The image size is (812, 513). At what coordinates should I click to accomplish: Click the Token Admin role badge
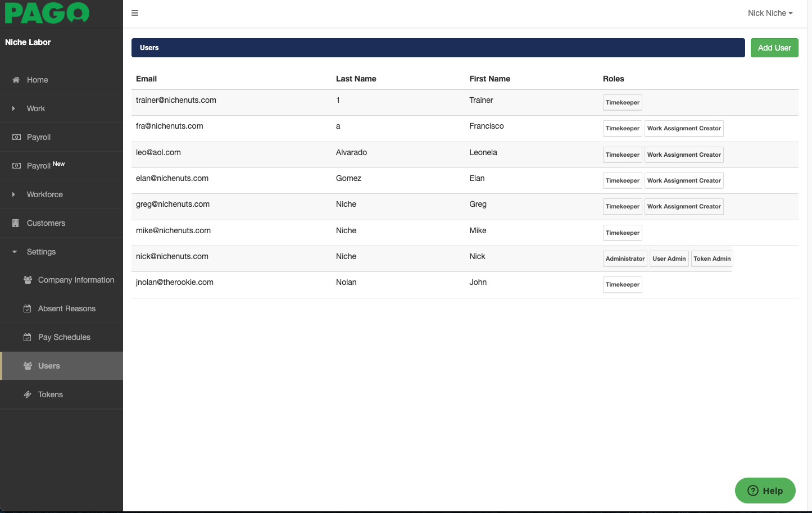click(712, 258)
